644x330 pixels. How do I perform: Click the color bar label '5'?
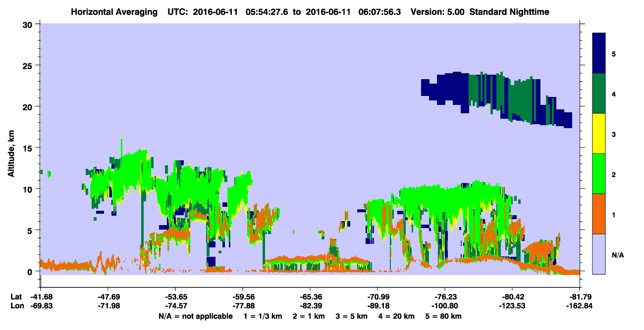614,53
